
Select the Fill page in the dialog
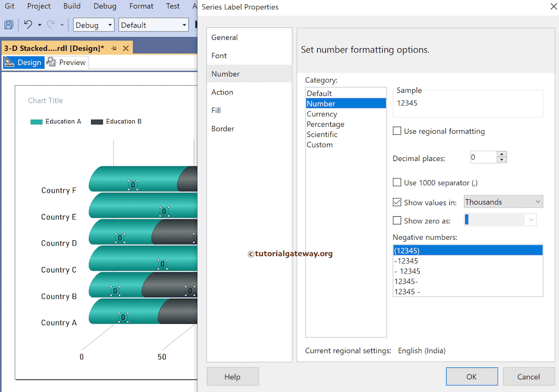pos(249,110)
